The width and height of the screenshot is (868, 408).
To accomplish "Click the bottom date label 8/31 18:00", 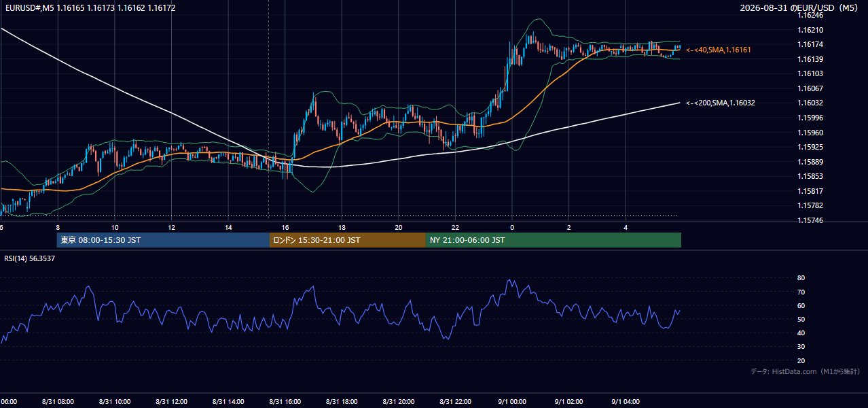I will click(342, 401).
